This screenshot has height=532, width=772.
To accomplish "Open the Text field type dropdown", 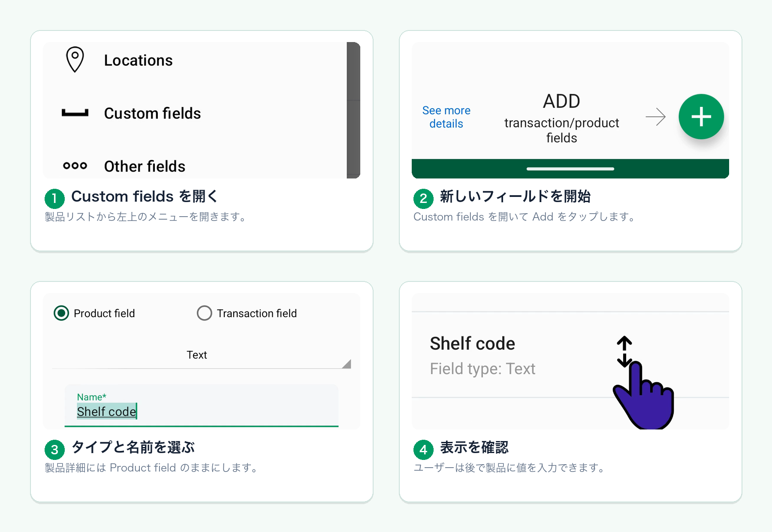I will click(202, 355).
